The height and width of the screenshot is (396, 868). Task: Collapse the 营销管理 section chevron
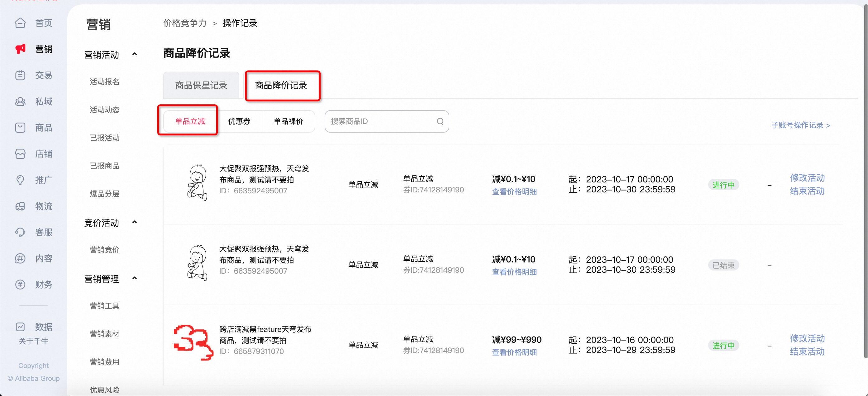(135, 278)
